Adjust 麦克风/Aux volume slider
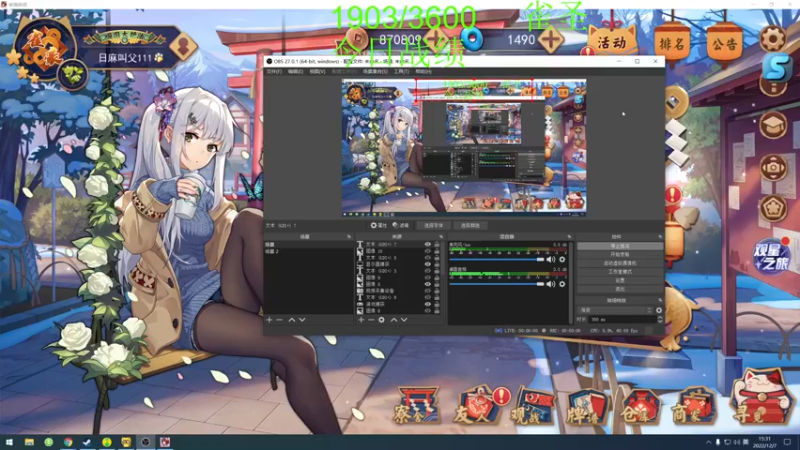 pos(496,259)
